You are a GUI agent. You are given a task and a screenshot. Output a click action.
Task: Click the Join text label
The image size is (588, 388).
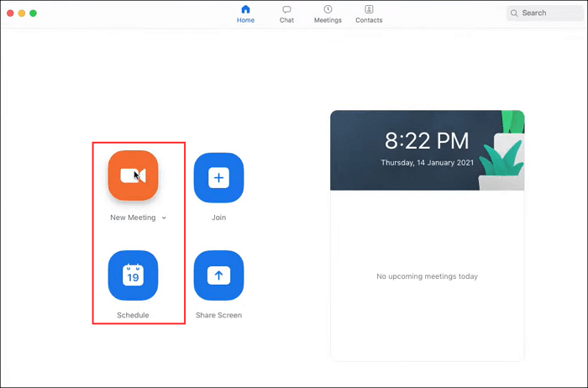coord(218,218)
